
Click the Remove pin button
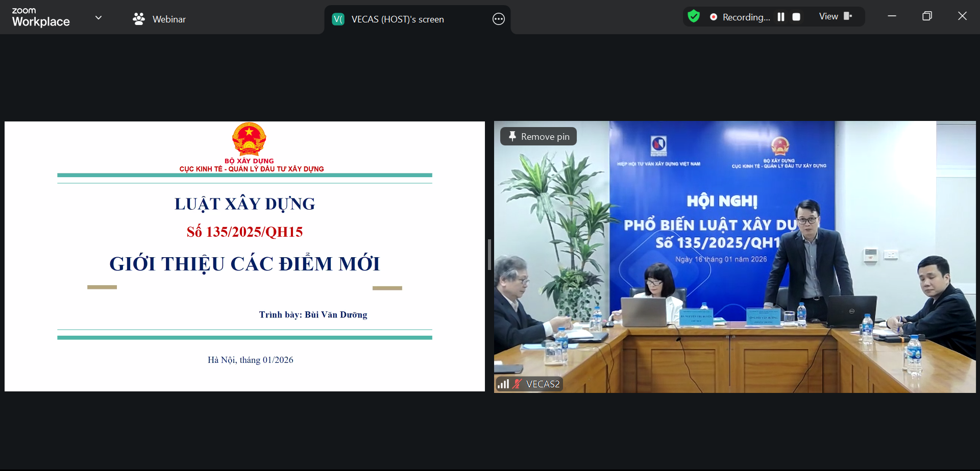pos(538,137)
